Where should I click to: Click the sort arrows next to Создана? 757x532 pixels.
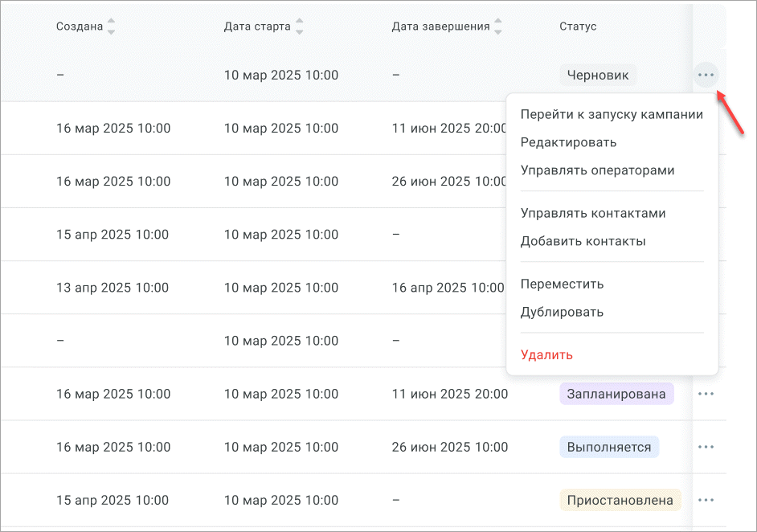[x=111, y=27]
